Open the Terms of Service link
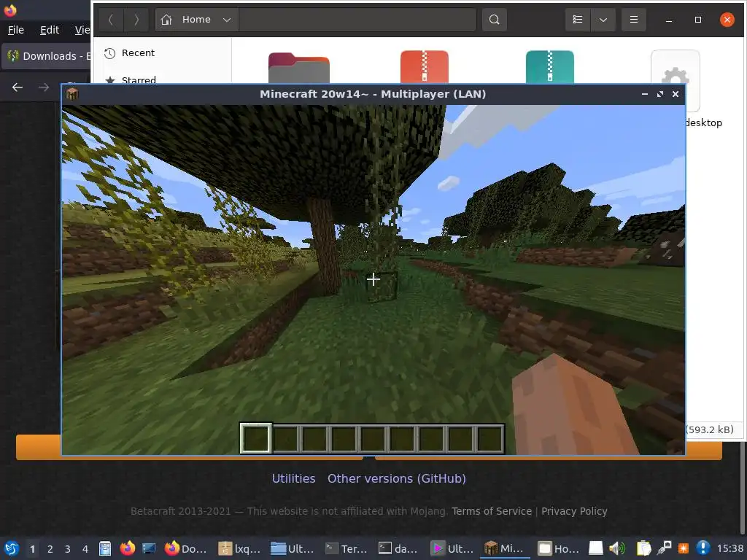The height and width of the screenshot is (560, 747). click(492, 511)
